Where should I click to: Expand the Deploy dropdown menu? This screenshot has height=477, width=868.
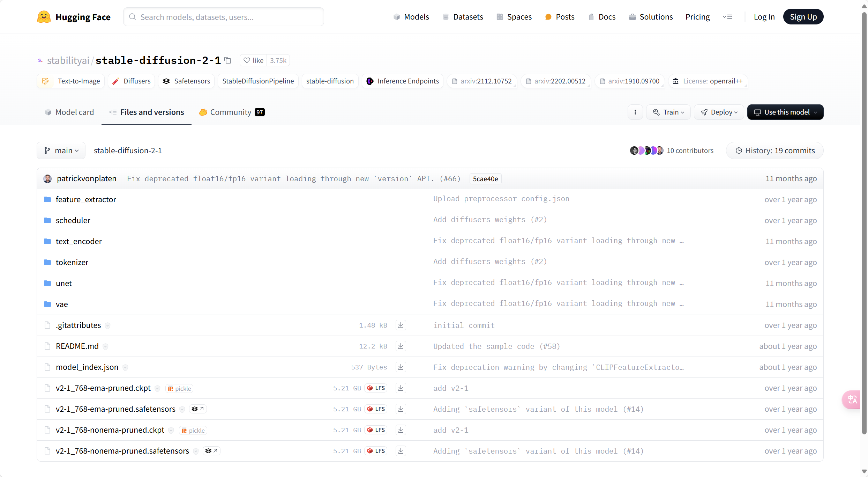[719, 112]
